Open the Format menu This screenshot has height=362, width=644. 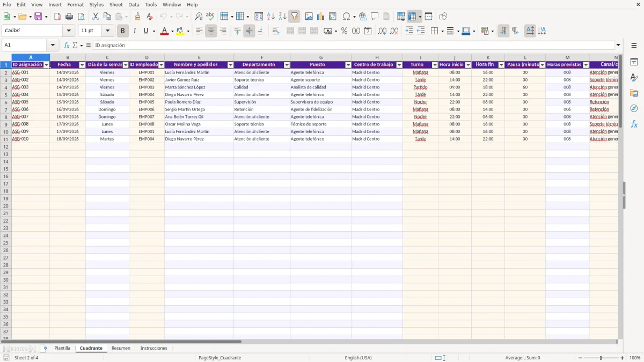coord(75,4)
